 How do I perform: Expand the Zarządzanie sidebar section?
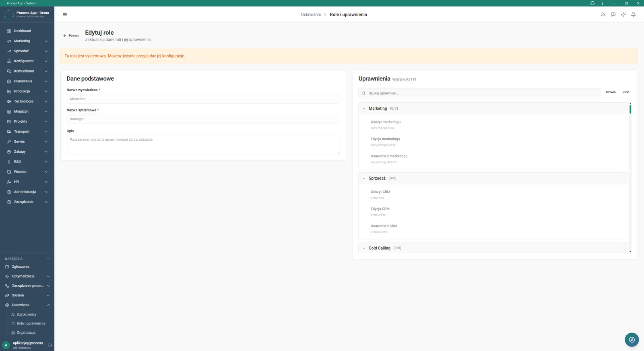[x=46, y=202]
